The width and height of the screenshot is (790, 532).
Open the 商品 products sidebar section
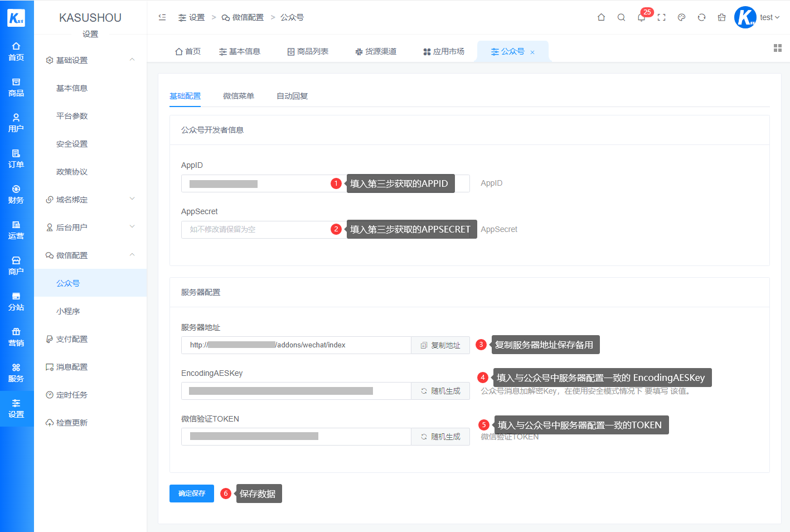click(16, 88)
